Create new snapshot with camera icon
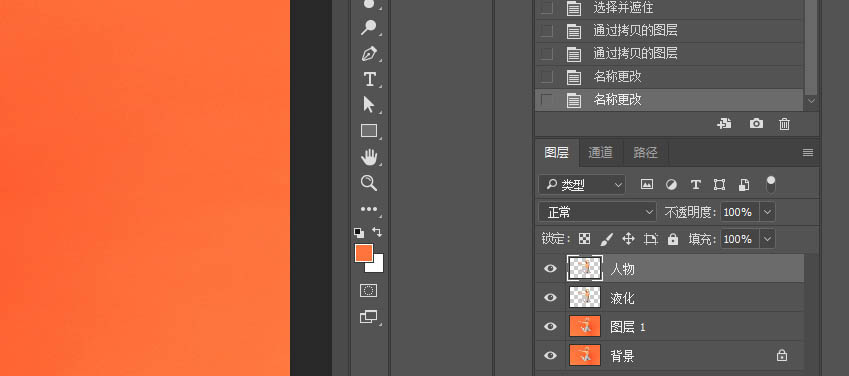 (756, 124)
